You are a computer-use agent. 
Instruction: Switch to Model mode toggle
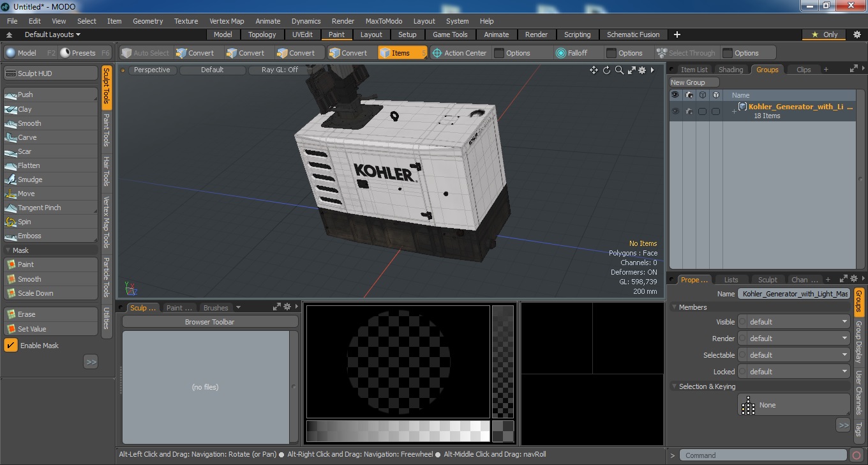pyautogui.click(x=30, y=53)
